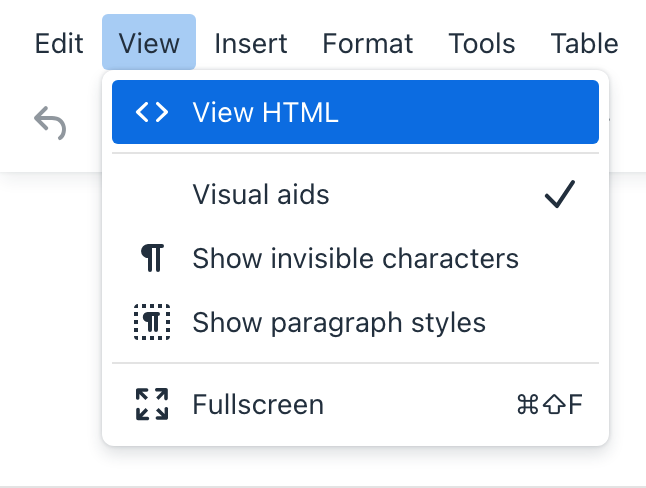This screenshot has height=488, width=646.
Task: Click the Fullscreen expand arrows icon
Action: click(151, 404)
